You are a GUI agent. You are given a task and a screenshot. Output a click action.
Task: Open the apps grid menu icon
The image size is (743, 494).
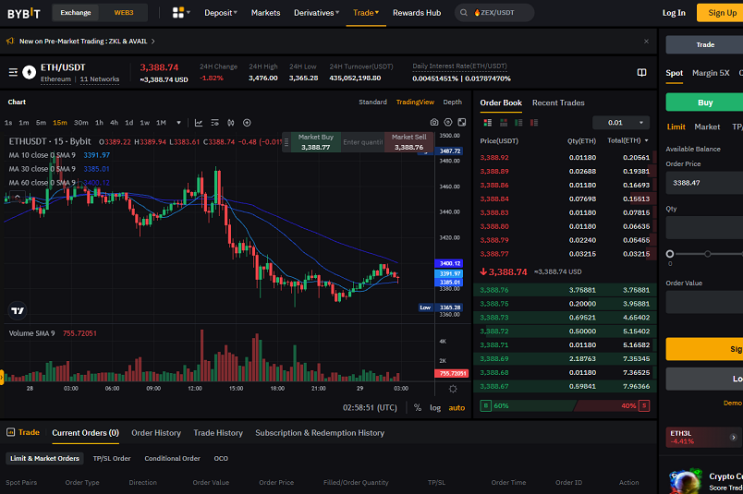pos(178,13)
